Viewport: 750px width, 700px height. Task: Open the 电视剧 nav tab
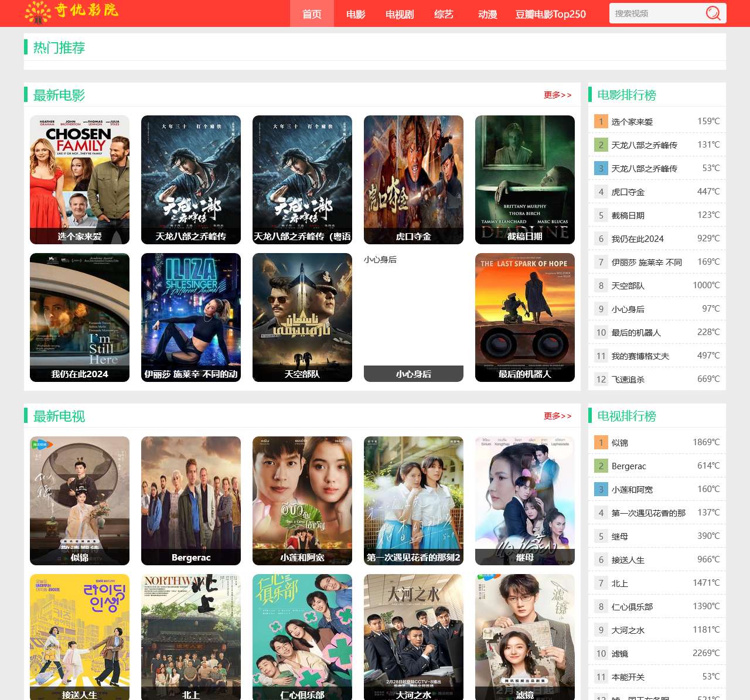tap(400, 14)
